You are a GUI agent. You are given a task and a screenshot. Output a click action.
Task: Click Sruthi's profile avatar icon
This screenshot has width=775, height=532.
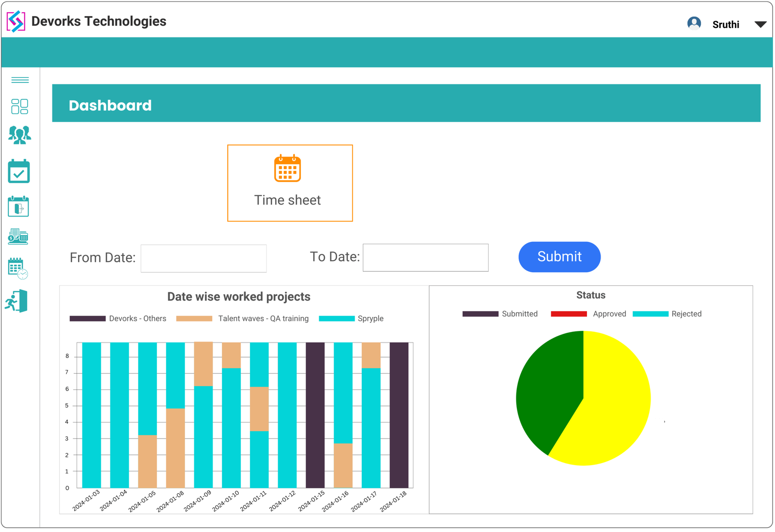(694, 22)
